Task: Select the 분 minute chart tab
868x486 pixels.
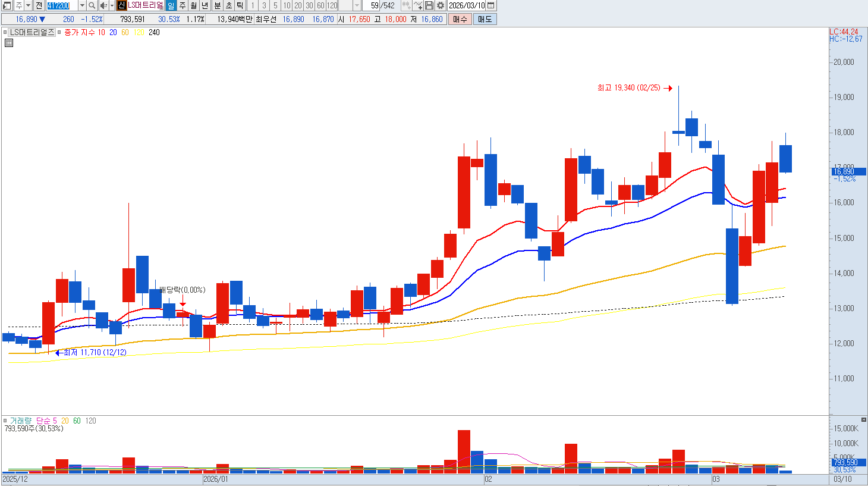Action: 217,5
